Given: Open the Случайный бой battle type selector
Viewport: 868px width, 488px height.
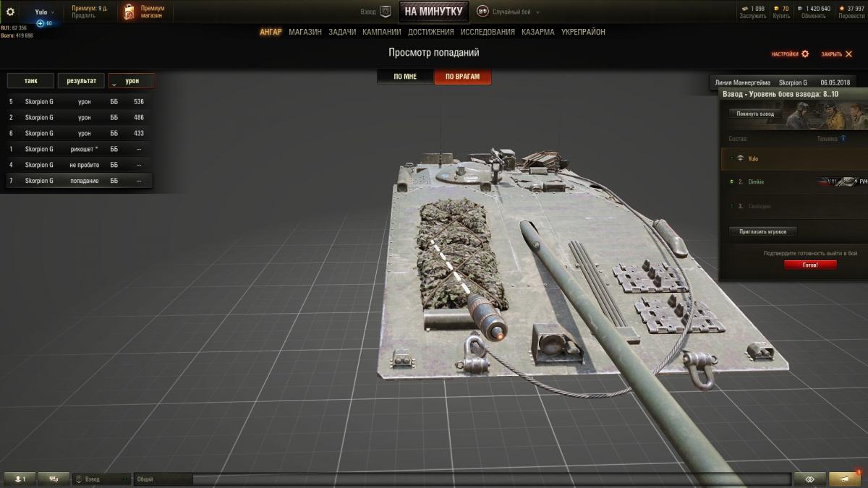Looking at the screenshot, I should coord(510,12).
